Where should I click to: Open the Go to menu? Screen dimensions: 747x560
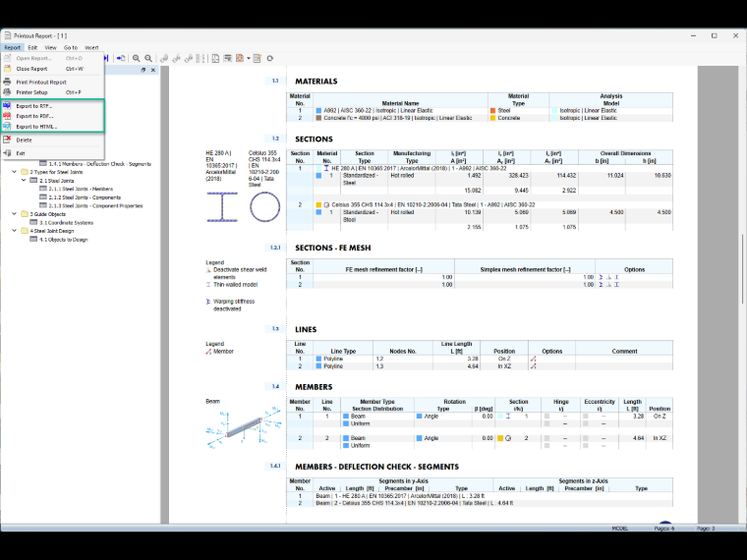[71, 47]
